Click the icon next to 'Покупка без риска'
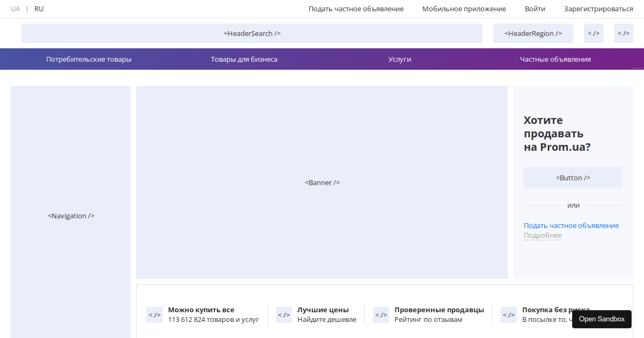 coord(508,314)
